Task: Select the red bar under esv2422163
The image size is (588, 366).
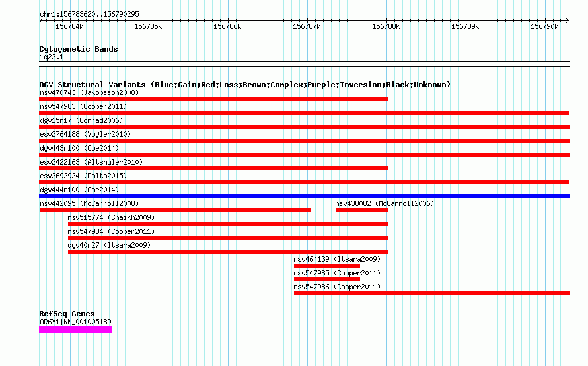Action: (214, 168)
